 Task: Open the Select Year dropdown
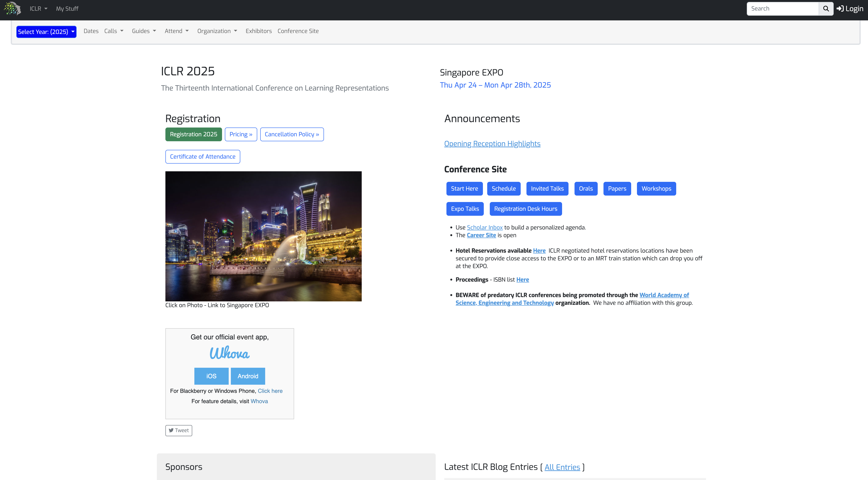pyautogui.click(x=46, y=32)
